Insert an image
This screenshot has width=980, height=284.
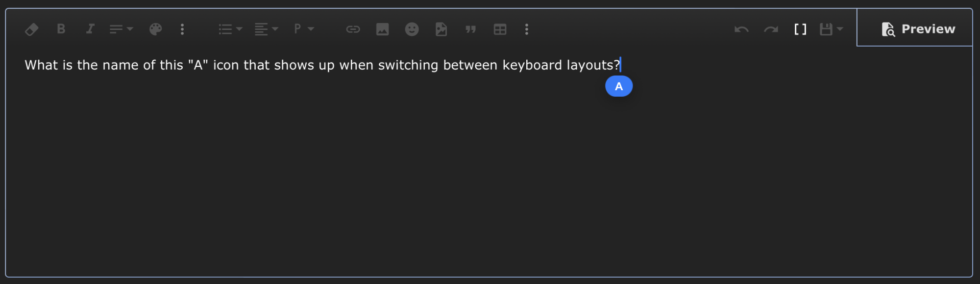[382, 29]
